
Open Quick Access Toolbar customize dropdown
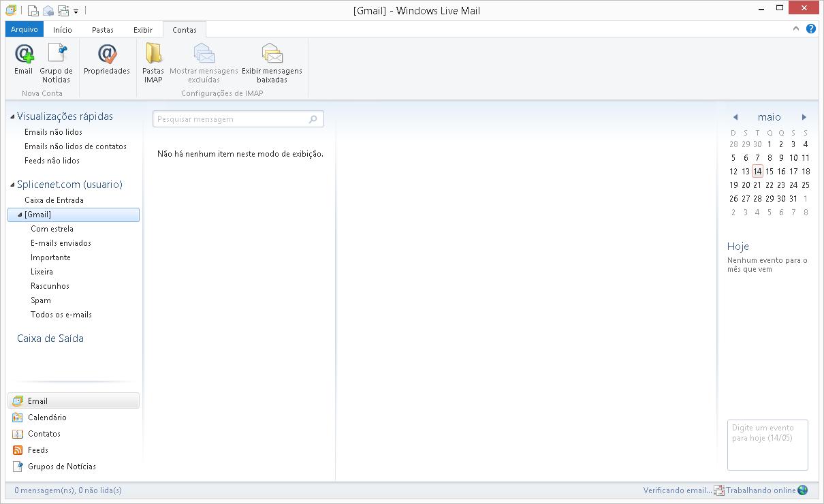tap(76, 12)
